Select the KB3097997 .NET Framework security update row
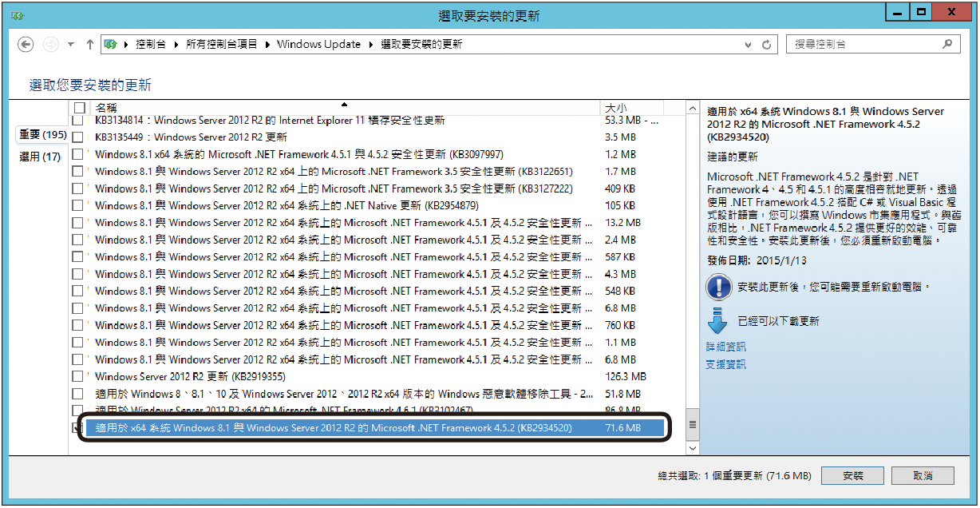 pos(299,154)
